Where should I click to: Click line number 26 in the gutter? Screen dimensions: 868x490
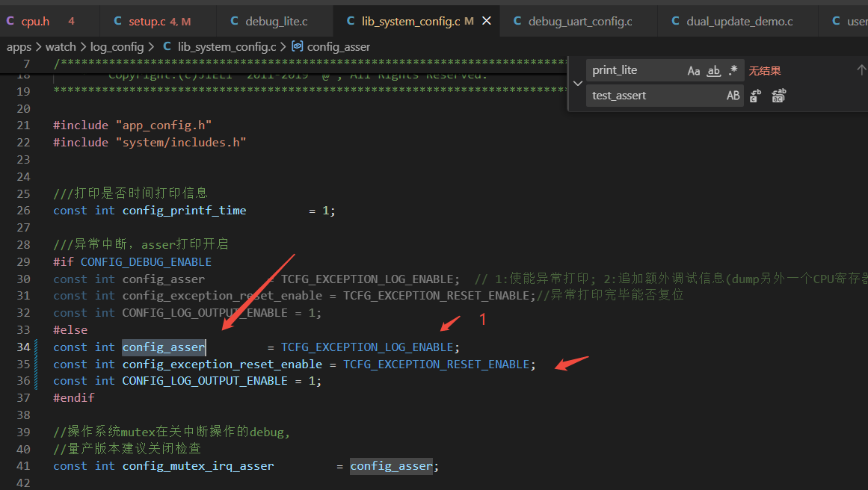[23, 211]
